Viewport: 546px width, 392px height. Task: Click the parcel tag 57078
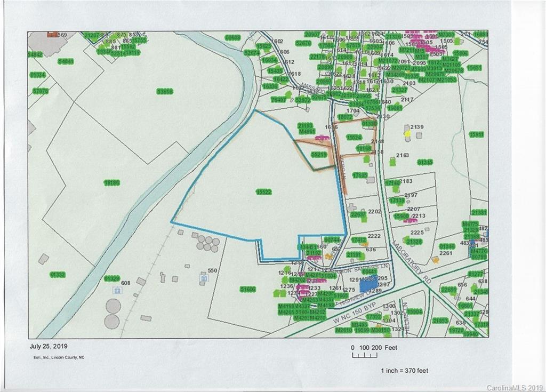(x=40, y=91)
